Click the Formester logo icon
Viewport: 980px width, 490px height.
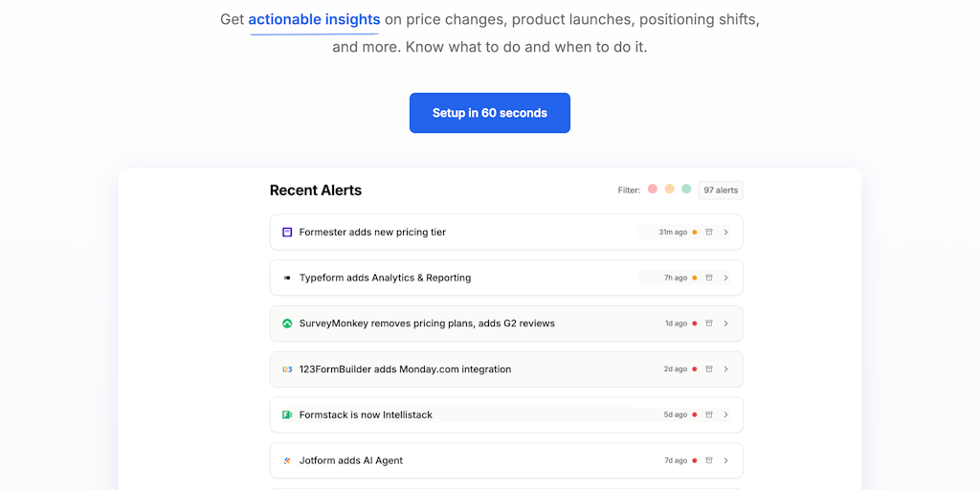287,232
